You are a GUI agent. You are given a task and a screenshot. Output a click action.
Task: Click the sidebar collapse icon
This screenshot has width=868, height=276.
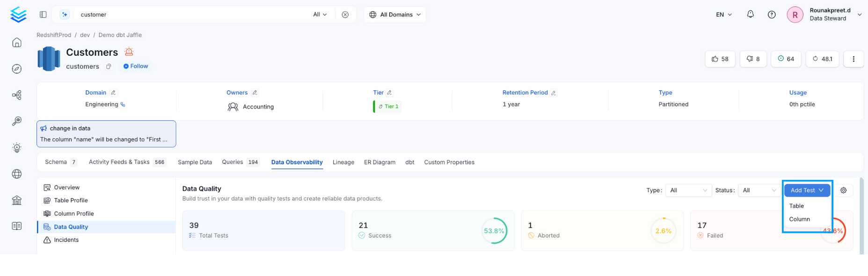click(x=43, y=15)
